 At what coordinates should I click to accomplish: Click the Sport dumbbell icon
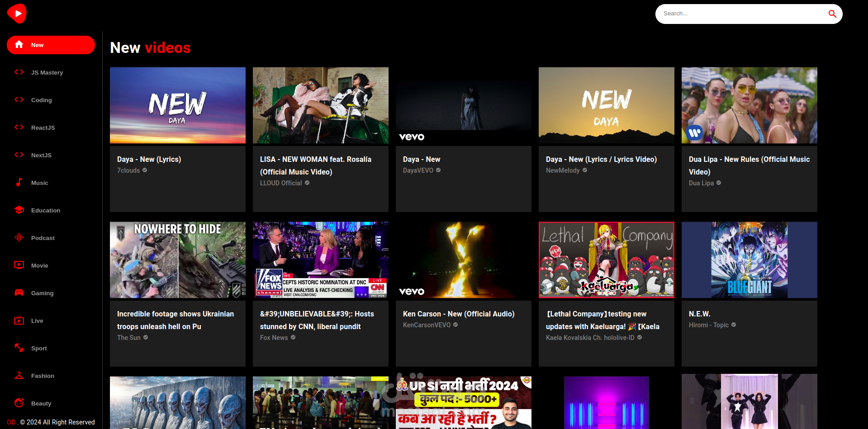click(x=19, y=348)
